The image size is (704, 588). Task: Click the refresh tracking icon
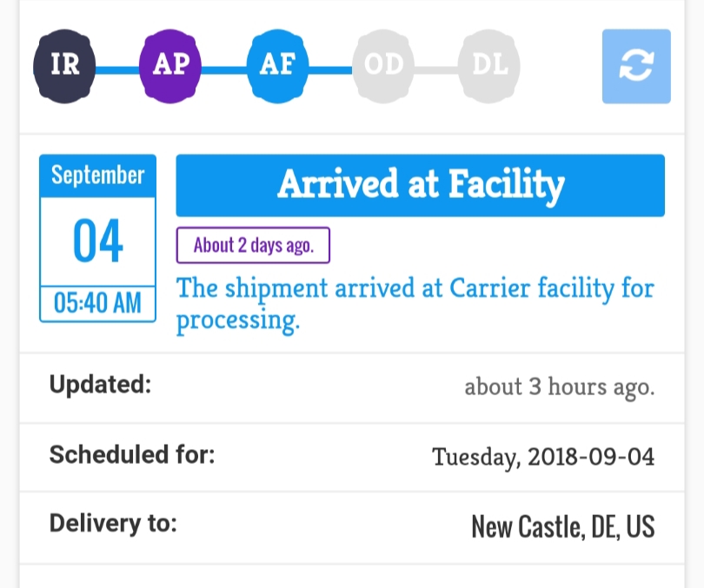636,67
